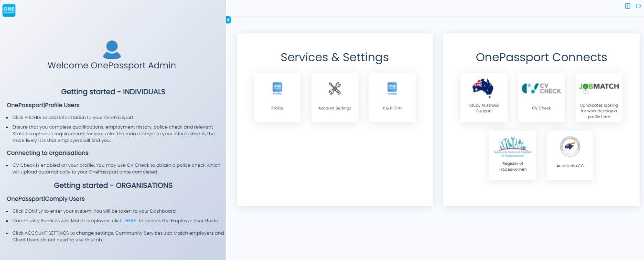Click the CV Check label text
Viewport: 644px width, 260px height.
pyautogui.click(x=541, y=108)
